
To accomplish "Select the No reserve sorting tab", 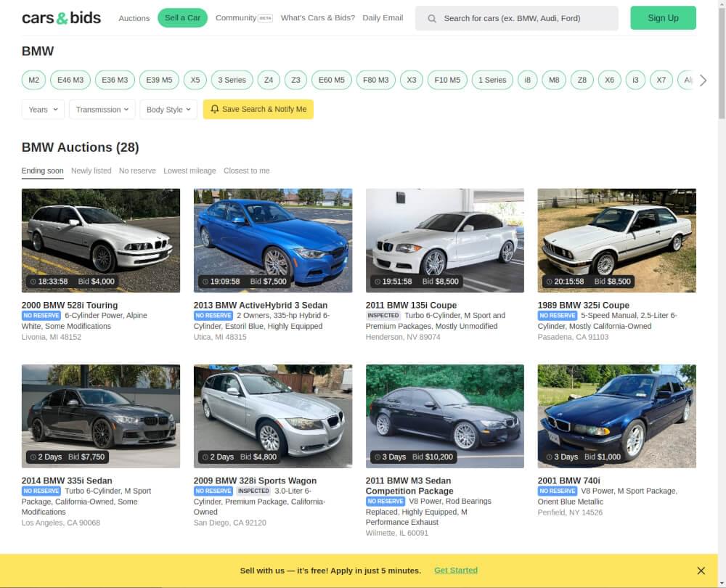I will 136,171.
